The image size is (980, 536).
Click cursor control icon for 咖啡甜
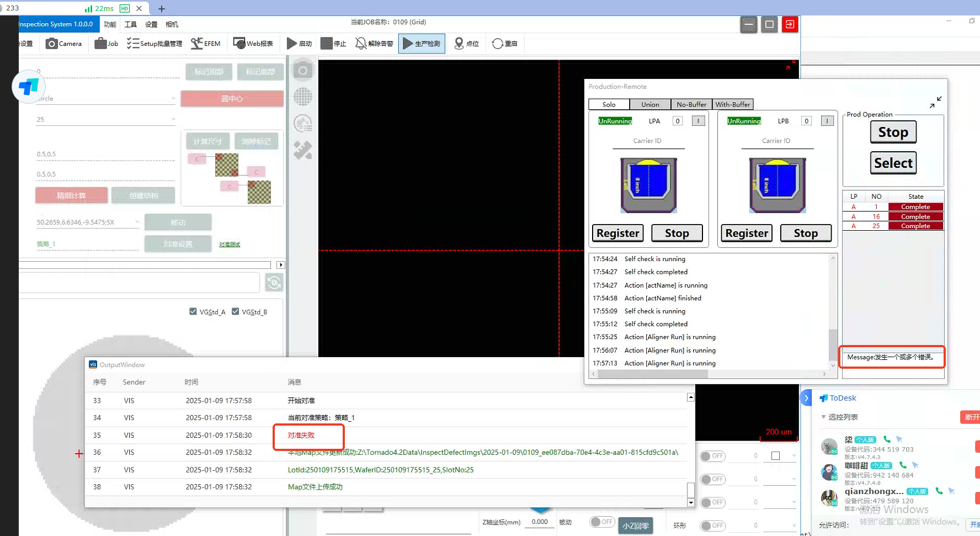click(915, 465)
